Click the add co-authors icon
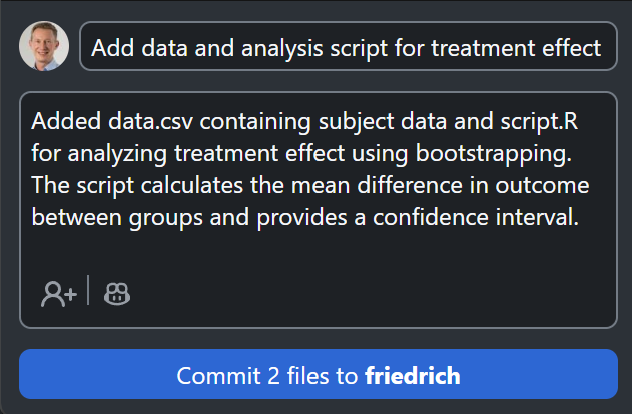Screen dimensions: 632x414 tap(58, 293)
